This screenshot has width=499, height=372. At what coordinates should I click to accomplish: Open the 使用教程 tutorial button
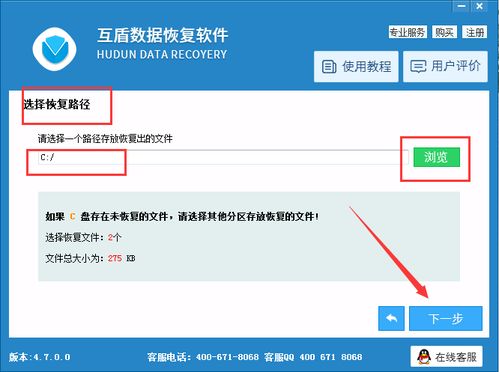click(x=356, y=66)
